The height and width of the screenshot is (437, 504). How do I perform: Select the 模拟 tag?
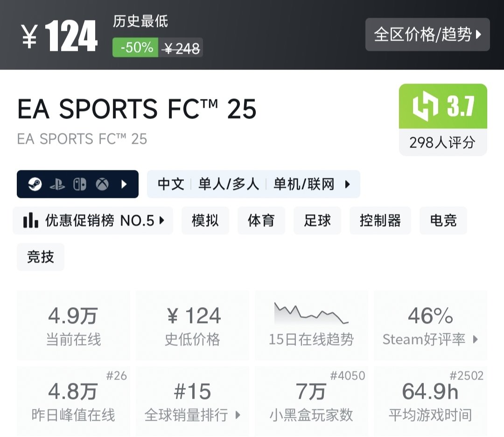pos(205,221)
